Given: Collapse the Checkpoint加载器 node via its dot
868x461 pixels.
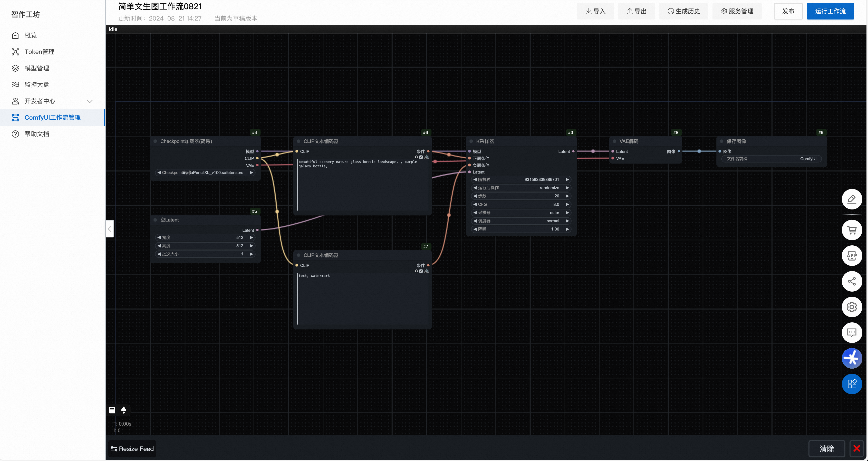Looking at the screenshot, I should coord(155,141).
